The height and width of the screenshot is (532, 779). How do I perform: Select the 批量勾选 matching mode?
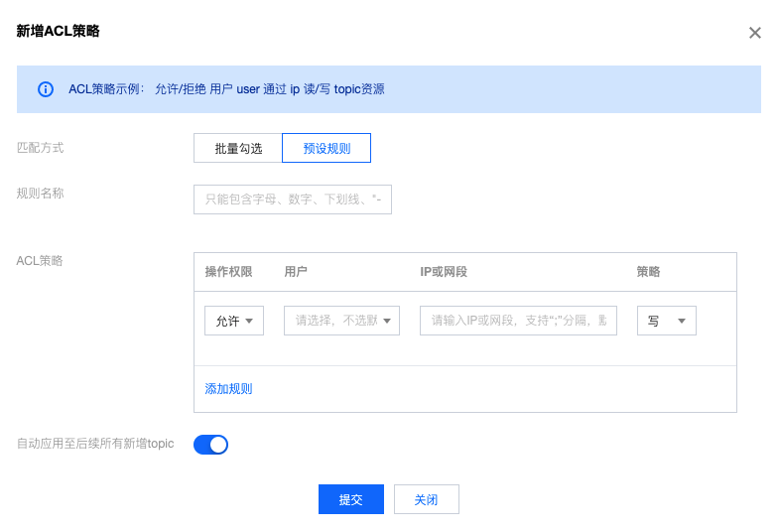[x=238, y=148]
